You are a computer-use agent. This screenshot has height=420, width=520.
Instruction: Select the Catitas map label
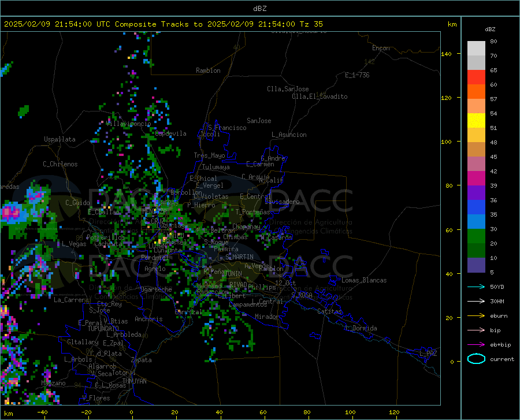329,311
